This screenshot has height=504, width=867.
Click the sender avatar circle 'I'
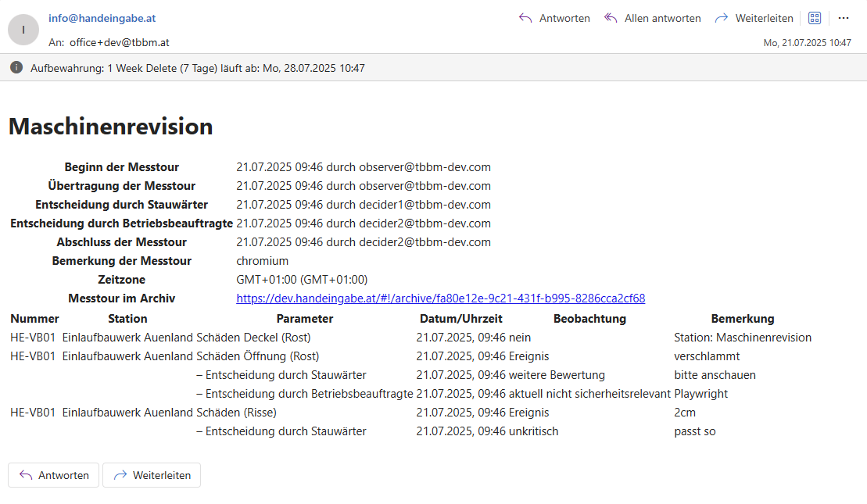(23, 30)
